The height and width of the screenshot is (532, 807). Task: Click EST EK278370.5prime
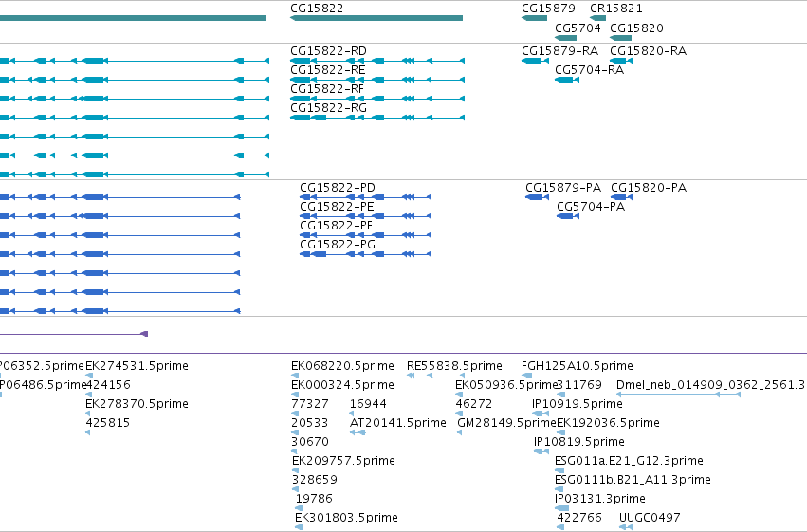137,404
